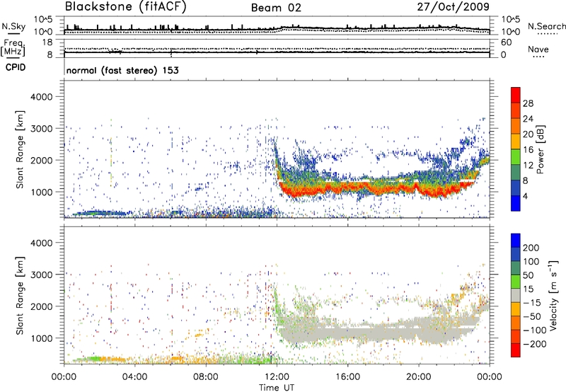Click the "Nave" legend label
The image size is (566, 392).
538,49
